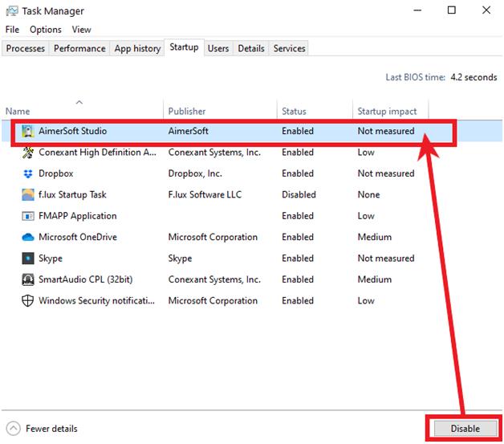Select the Conexant High Definition A... entry
504x444 pixels.
pyautogui.click(x=97, y=153)
